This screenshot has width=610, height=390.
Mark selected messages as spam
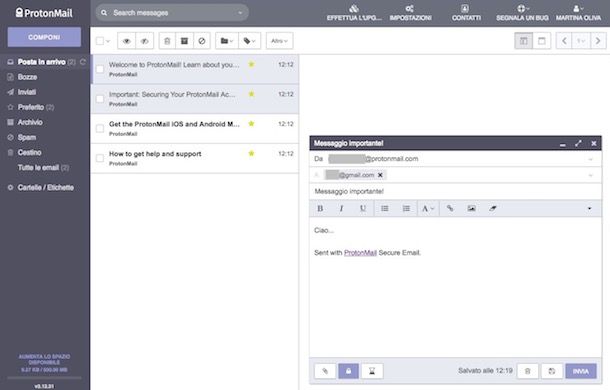[202, 41]
